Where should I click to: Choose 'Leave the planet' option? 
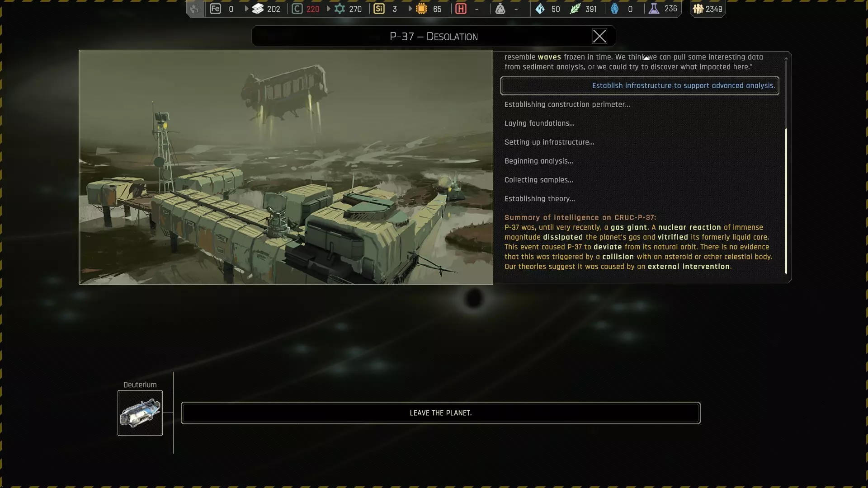[x=440, y=413]
